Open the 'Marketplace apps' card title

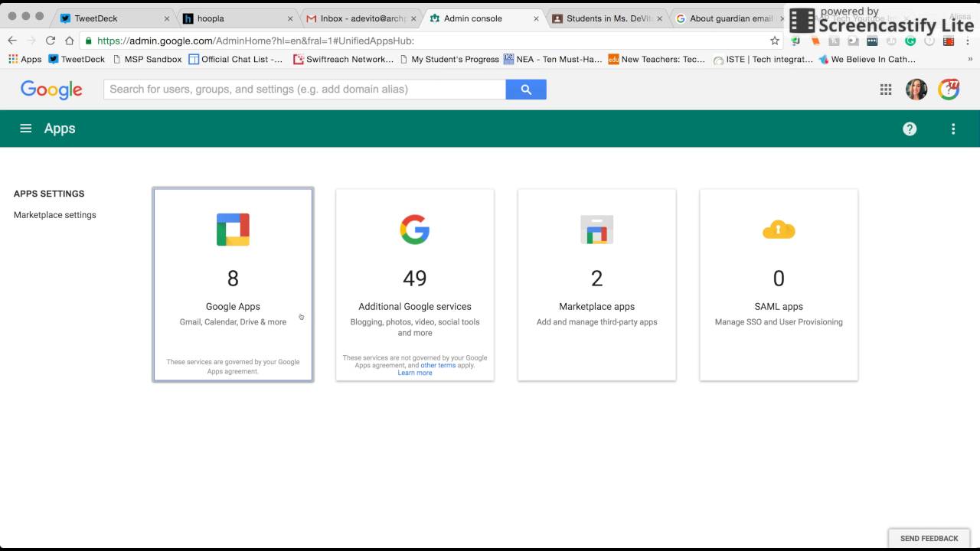(597, 306)
